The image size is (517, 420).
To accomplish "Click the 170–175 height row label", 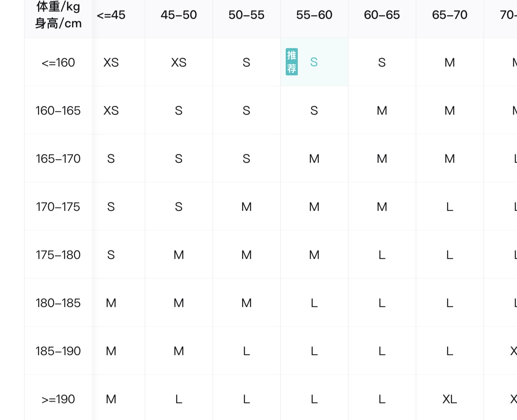I will click(59, 207).
